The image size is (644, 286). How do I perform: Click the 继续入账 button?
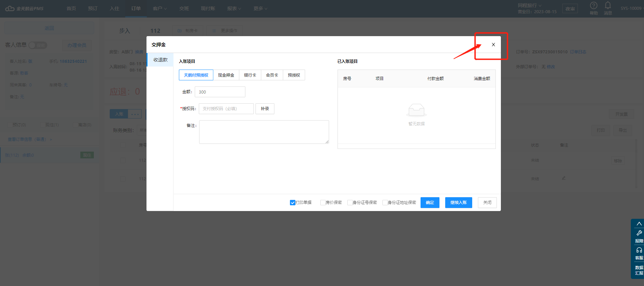[459, 203]
